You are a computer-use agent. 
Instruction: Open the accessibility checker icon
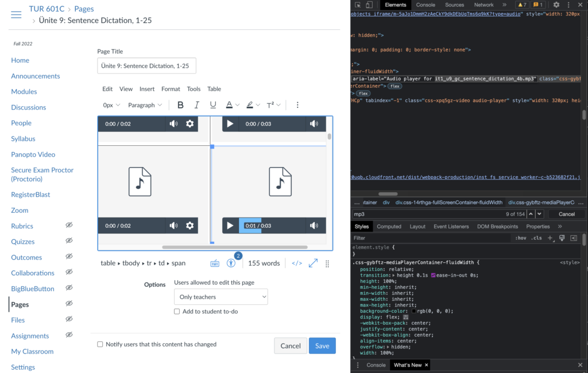231,263
